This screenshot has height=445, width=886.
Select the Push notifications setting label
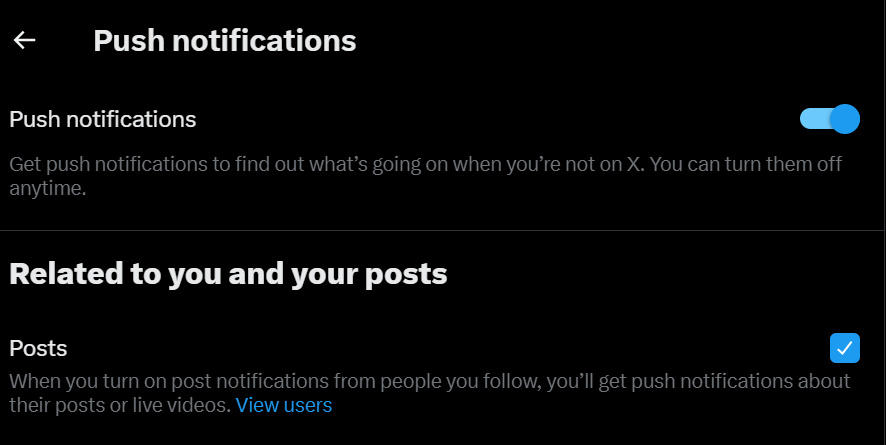click(103, 119)
